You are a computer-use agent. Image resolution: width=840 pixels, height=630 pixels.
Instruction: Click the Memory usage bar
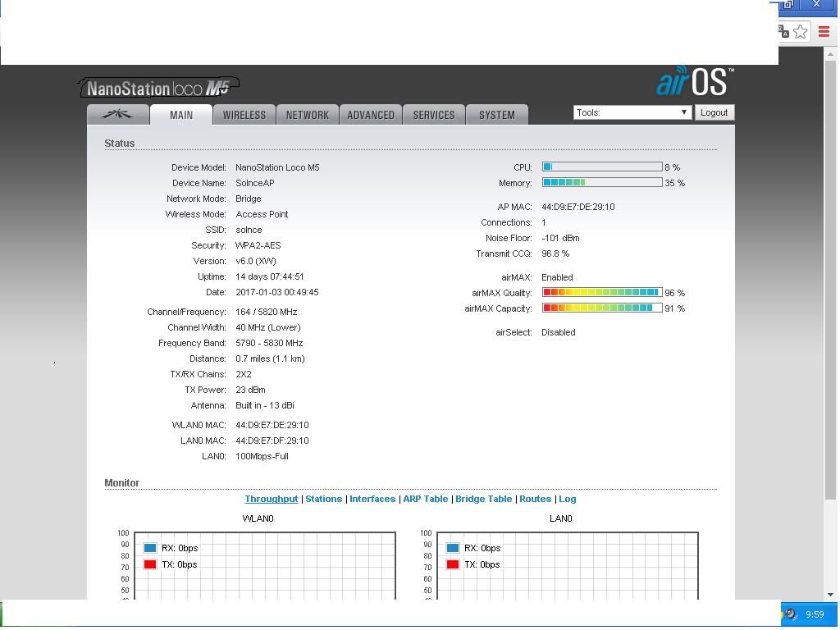[602, 182]
